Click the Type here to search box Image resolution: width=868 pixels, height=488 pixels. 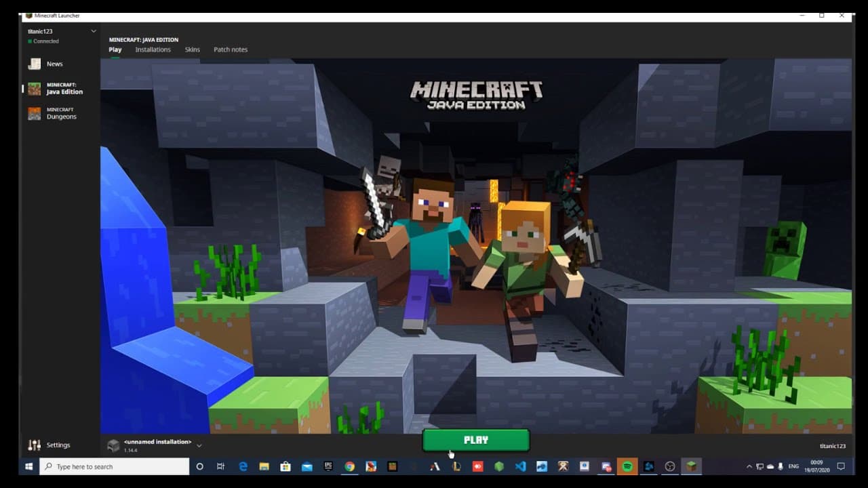tap(115, 466)
